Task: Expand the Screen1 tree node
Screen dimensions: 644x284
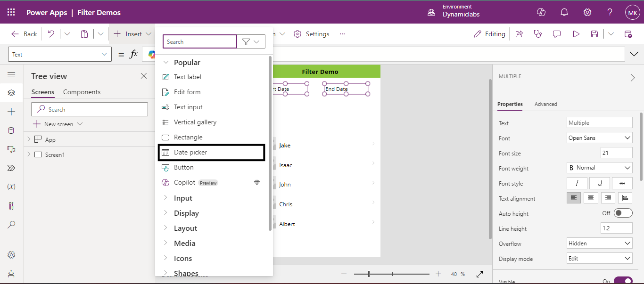Action: click(x=29, y=154)
